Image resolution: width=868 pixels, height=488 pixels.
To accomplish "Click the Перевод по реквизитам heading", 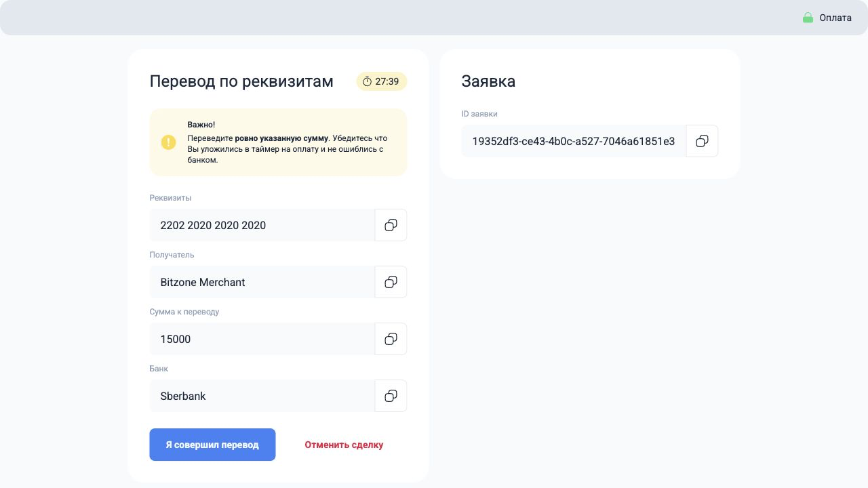I will (x=241, y=81).
